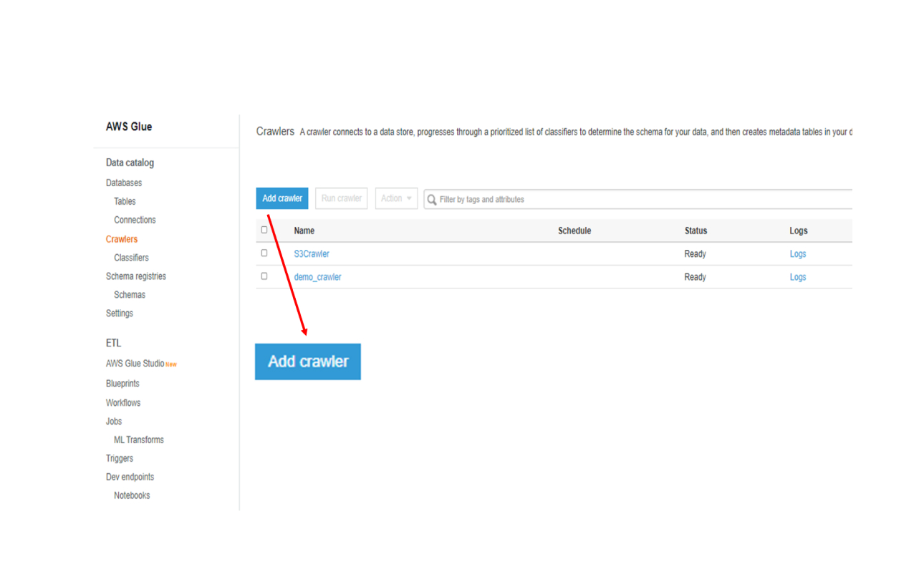The height and width of the screenshot is (587, 924).
Task: Click the ETL section heading
Action: click(x=114, y=344)
